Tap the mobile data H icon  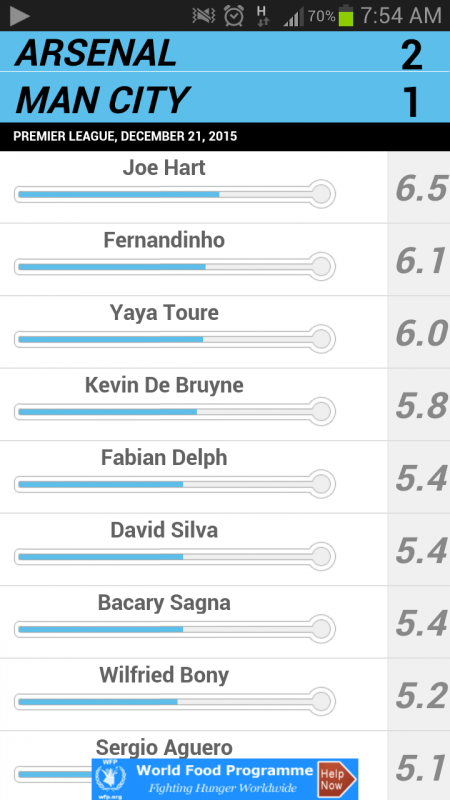tap(263, 16)
